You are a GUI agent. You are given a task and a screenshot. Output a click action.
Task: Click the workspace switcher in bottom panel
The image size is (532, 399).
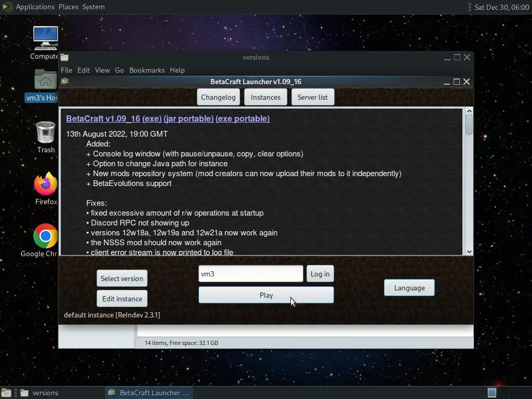click(x=492, y=393)
